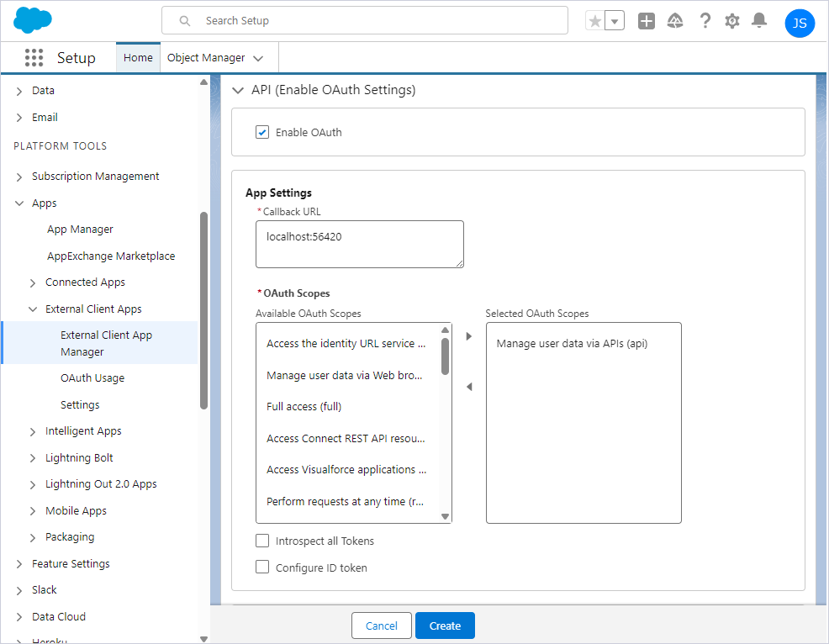The width and height of the screenshot is (829, 644).
Task: Collapse External Client Apps node
Action: (33, 309)
